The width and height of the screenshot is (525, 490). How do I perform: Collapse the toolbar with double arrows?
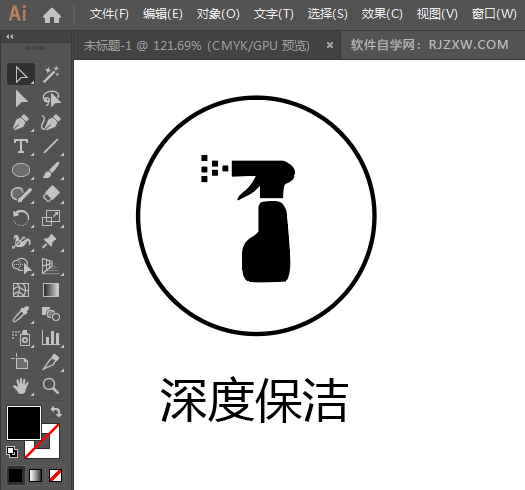coord(10,37)
